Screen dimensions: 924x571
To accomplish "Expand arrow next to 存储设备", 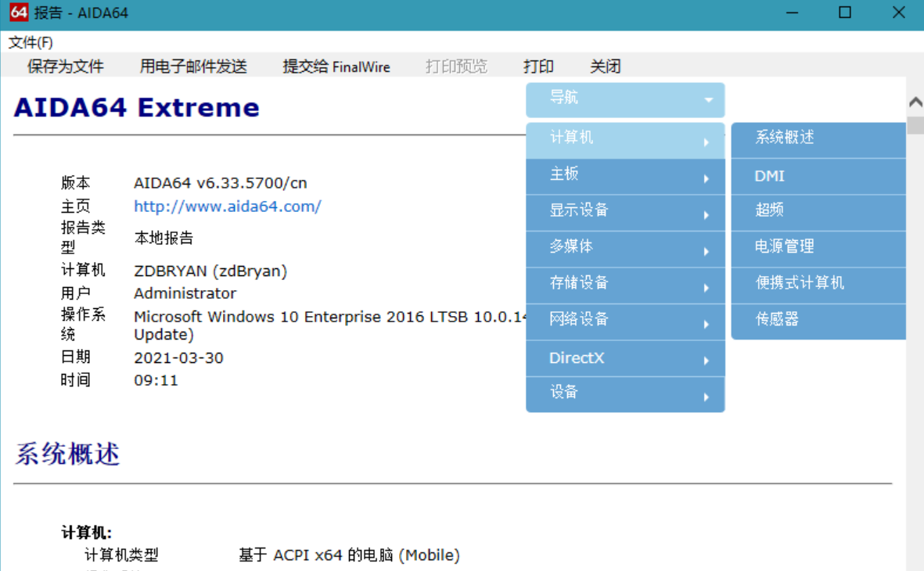I will [x=706, y=288].
